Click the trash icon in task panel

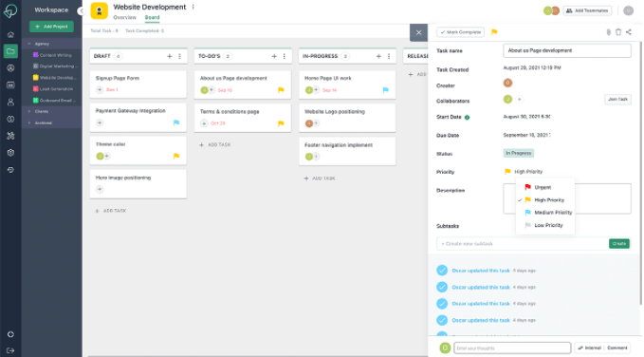click(618, 31)
